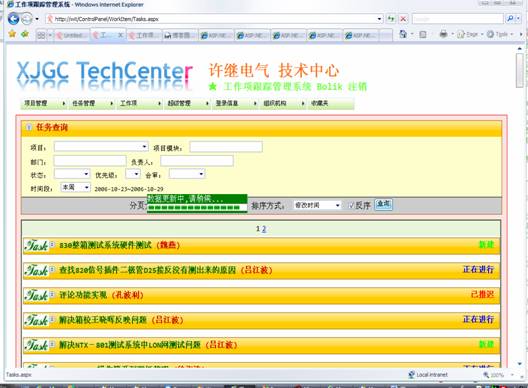Viewport: 528px width, 388px height.
Task: Open the 状态 dropdown
Action: click(72, 174)
